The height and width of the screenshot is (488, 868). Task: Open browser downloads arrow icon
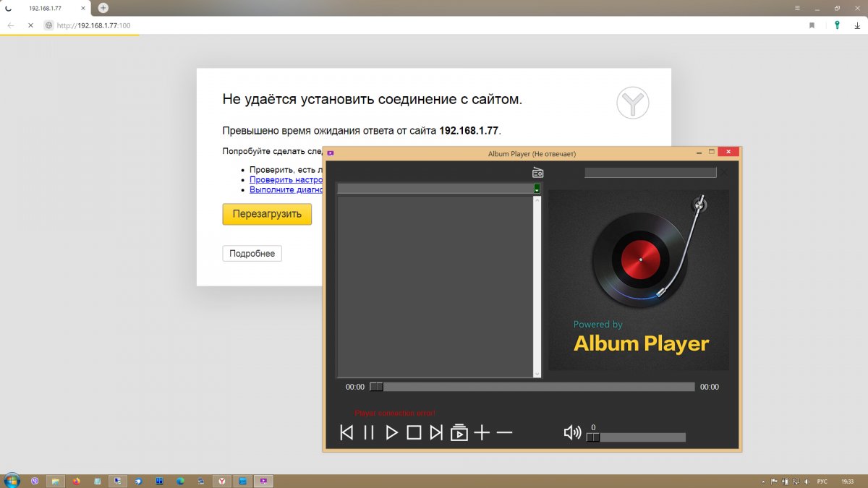pos(856,25)
